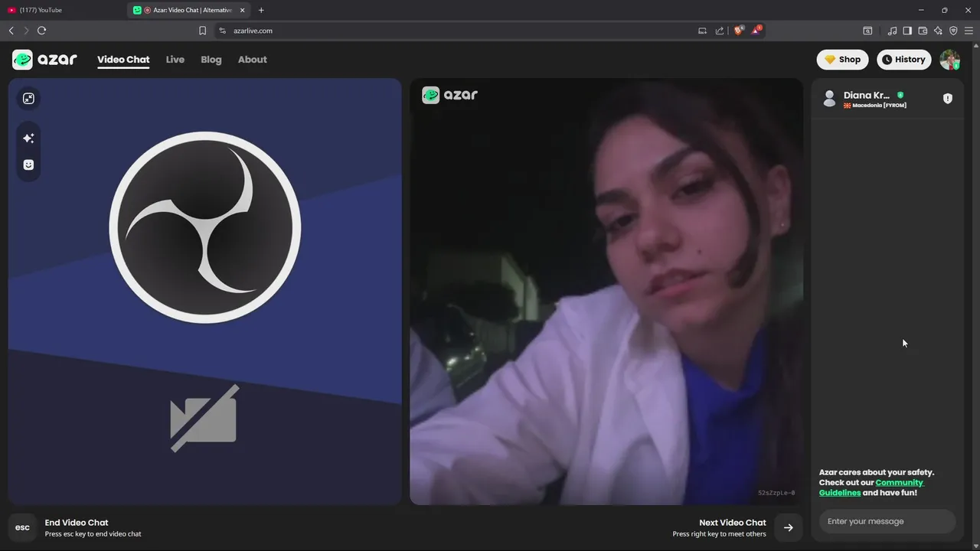Toggle the browser sidebar panel
Screen dimensions: 980x551
click(x=907, y=31)
